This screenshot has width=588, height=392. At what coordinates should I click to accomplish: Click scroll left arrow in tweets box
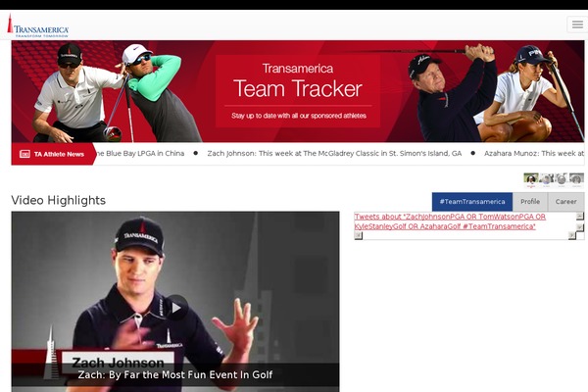359,235
